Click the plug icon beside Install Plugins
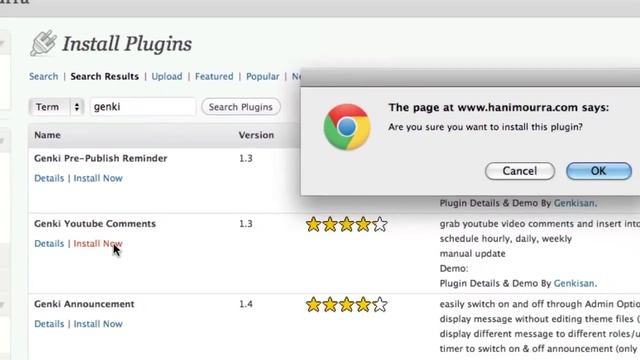 tap(43, 43)
